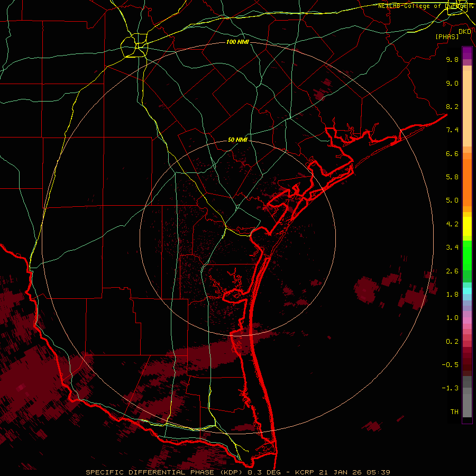Pick the gray band near TH label

[x=467, y=407]
